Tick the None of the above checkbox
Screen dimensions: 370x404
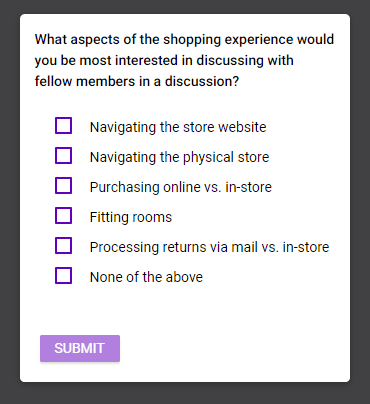[x=63, y=276]
